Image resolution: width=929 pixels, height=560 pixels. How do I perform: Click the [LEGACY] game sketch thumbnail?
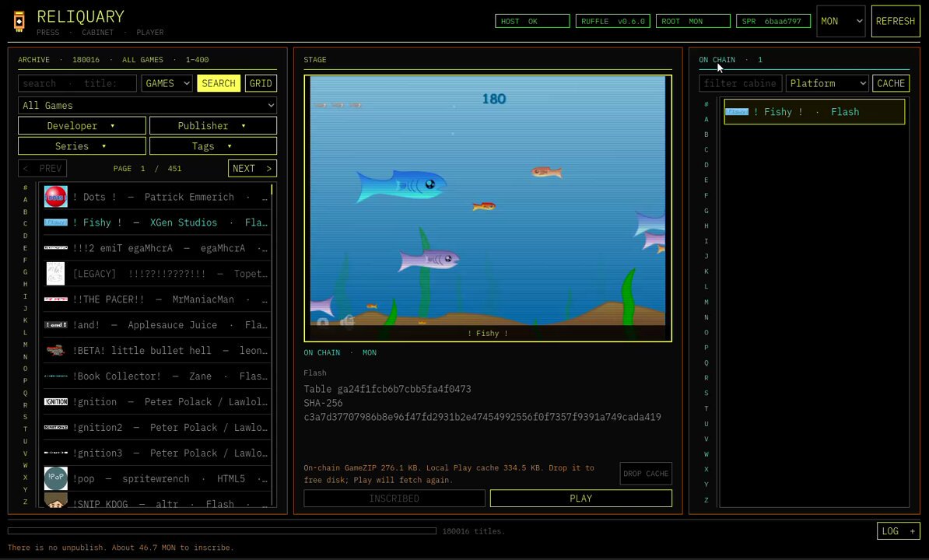(x=56, y=274)
